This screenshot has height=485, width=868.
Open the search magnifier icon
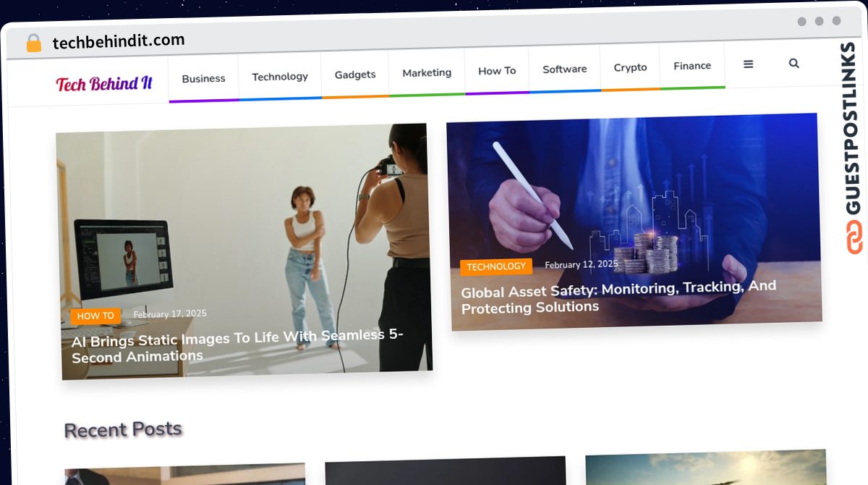point(793,64)
